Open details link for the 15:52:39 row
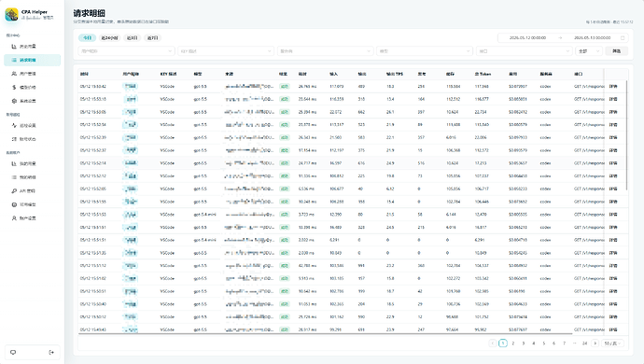 613,137
